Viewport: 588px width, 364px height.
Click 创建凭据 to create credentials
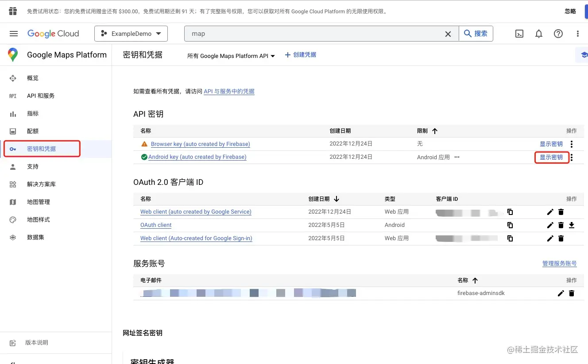point(300,55)
